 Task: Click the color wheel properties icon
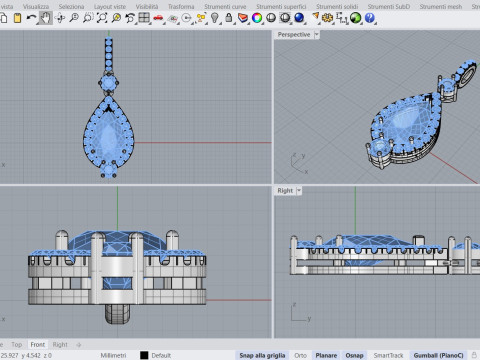[x=257, y=18]
